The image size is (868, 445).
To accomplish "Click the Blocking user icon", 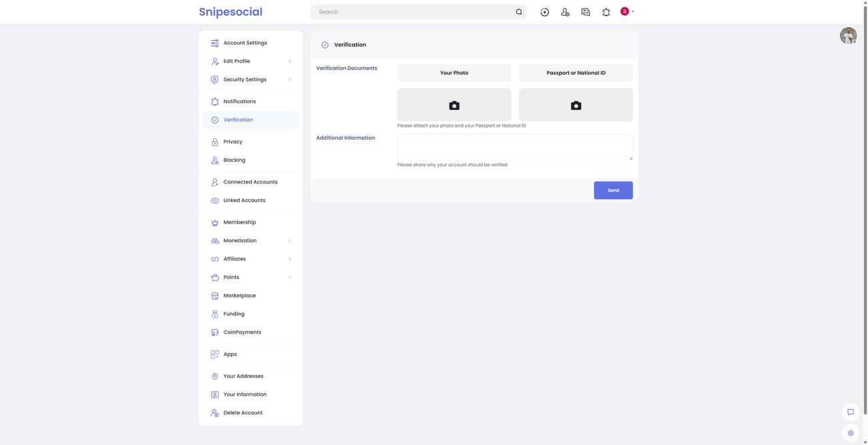I will point(215,160).
